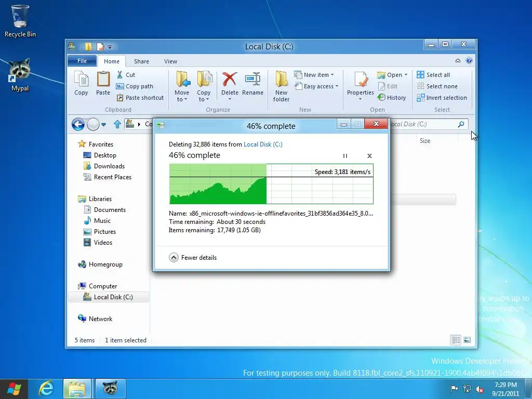Click the Mypal taskbar raccoon icon
Image resolution: width=532 pixels, height=399 pixels.
[x=111, y=389]
